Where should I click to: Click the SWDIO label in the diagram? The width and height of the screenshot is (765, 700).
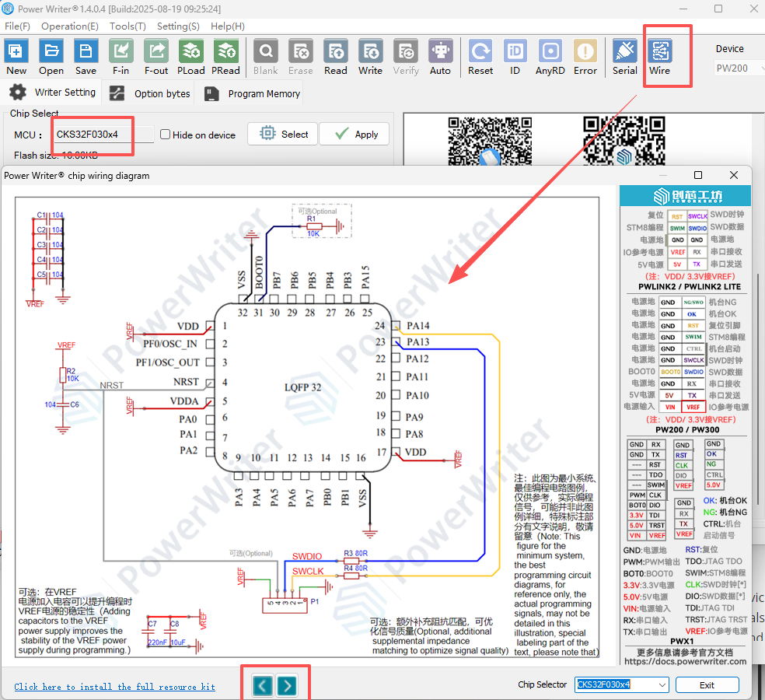click(x=307, y=556)
